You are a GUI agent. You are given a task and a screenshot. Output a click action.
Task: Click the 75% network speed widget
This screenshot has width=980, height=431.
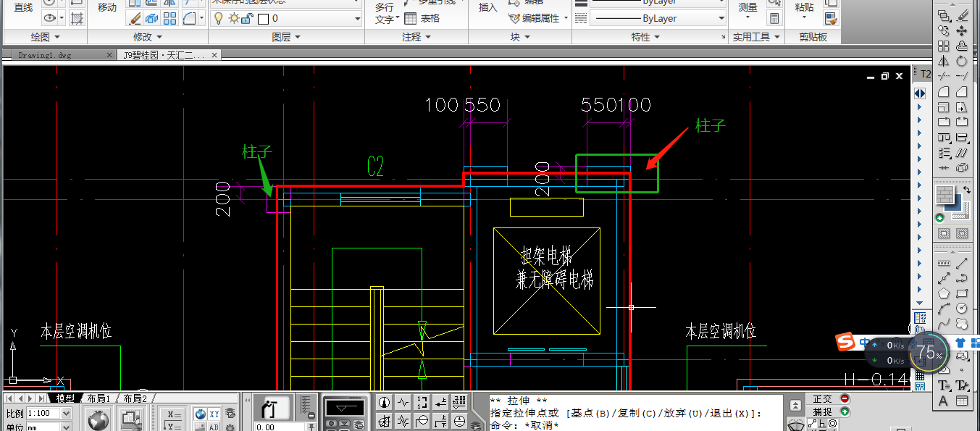(927, 353)
